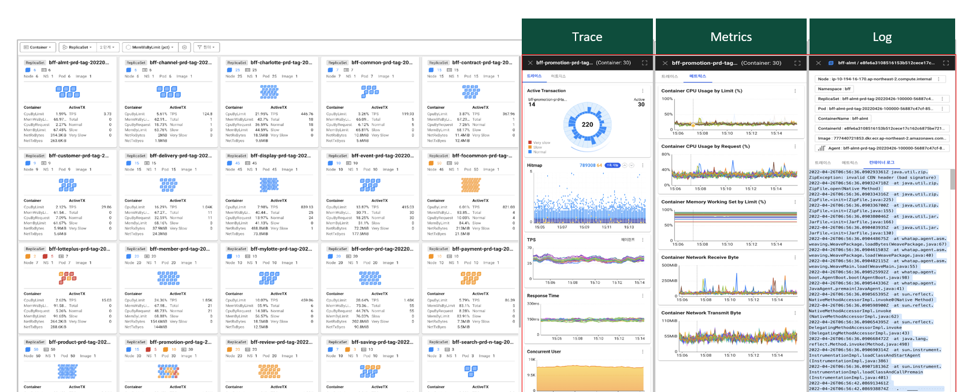Click the Namespace : bff tag
980x392 pixels.
834,89
